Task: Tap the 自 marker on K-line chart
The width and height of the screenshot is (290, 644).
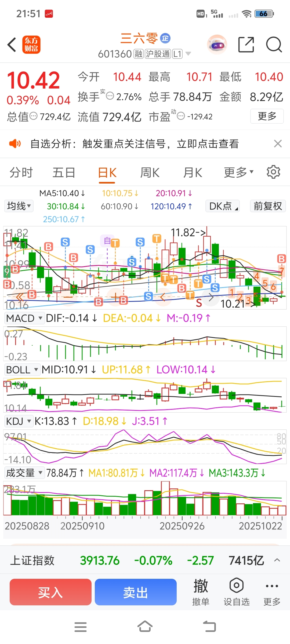Action: coord(107,241)
